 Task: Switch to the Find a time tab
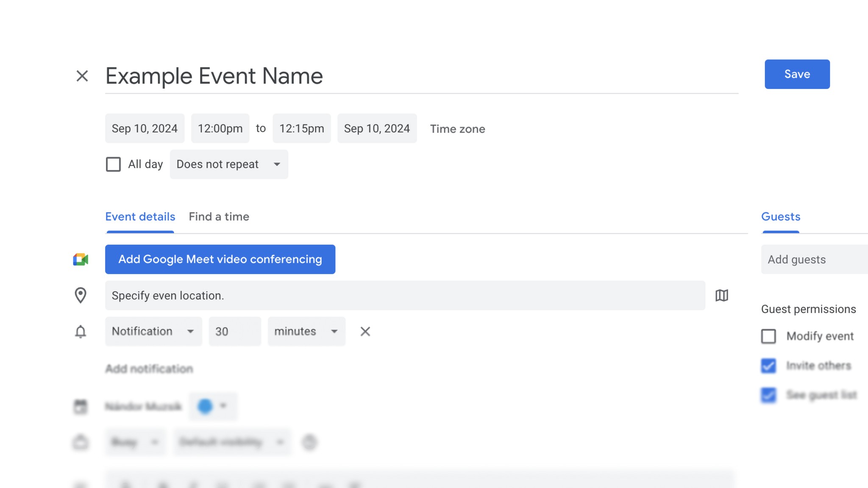point(219,216)
